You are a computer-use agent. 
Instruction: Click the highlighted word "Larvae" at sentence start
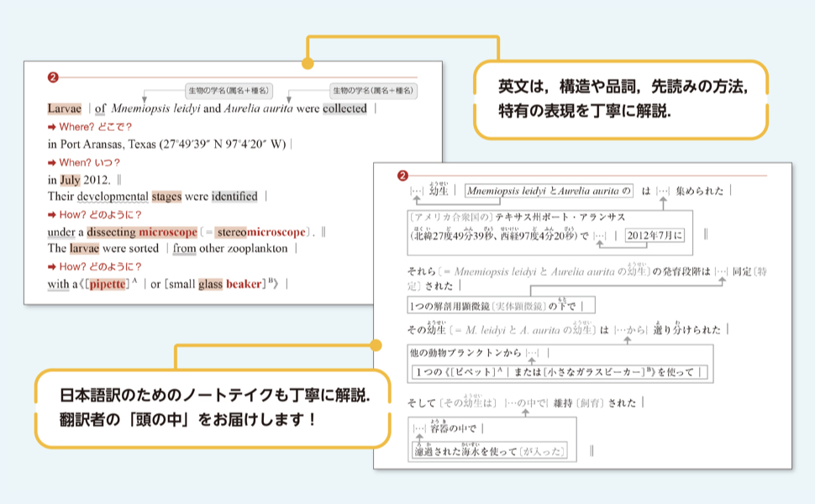65,108
